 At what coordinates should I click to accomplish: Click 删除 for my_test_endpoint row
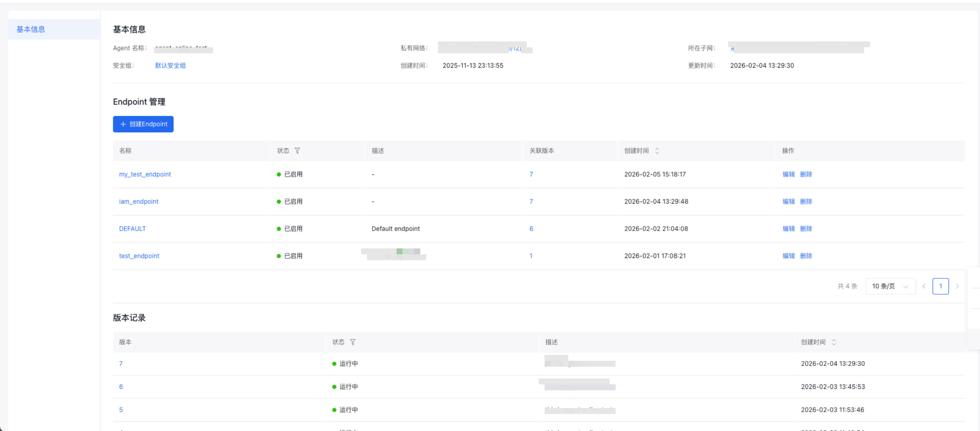pos(806,174)
